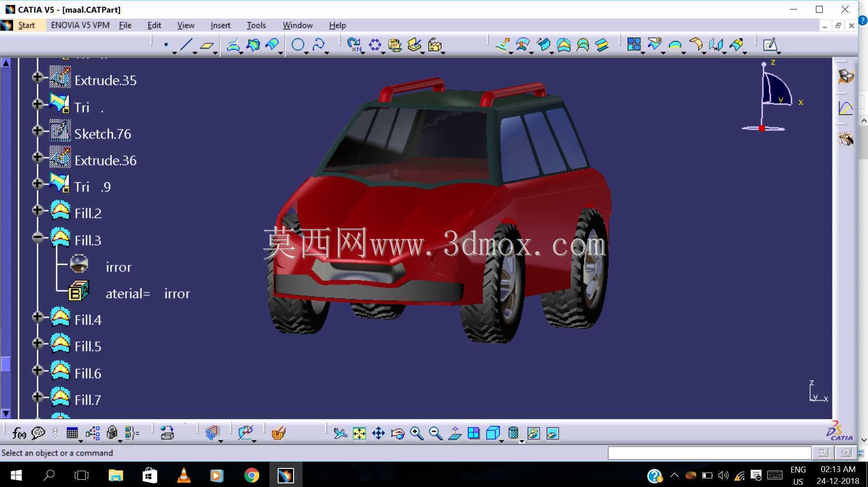
Task: Click the Normal View icon
Action: [454, 434]
